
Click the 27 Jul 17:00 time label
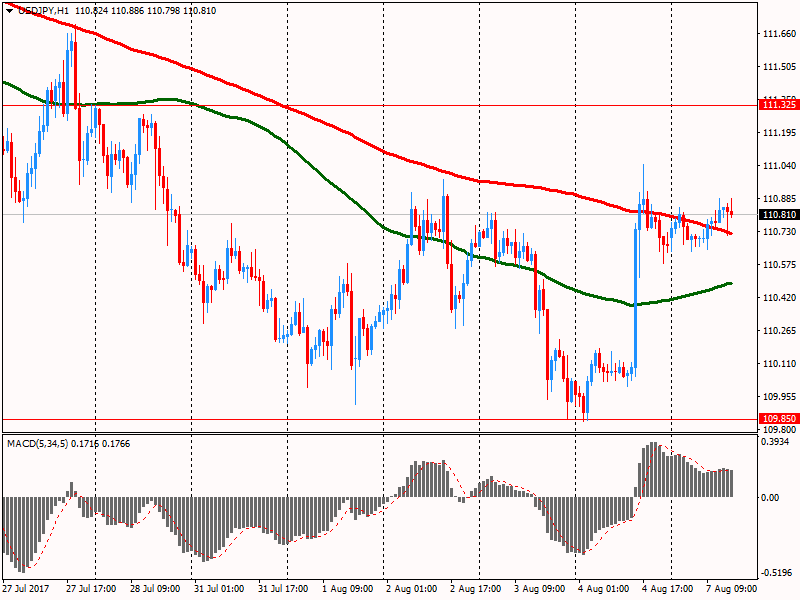[91, 589]
